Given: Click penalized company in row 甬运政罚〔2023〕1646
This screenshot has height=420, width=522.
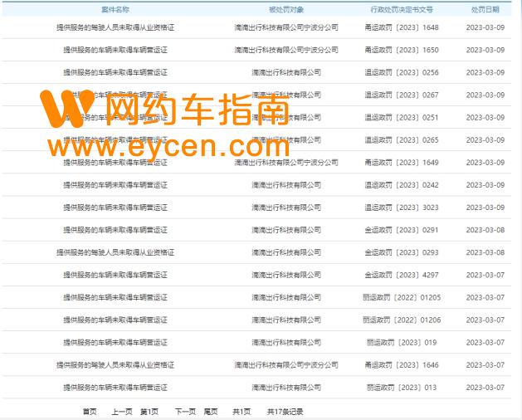Looking at the screenshot, I should coord(286,365).
